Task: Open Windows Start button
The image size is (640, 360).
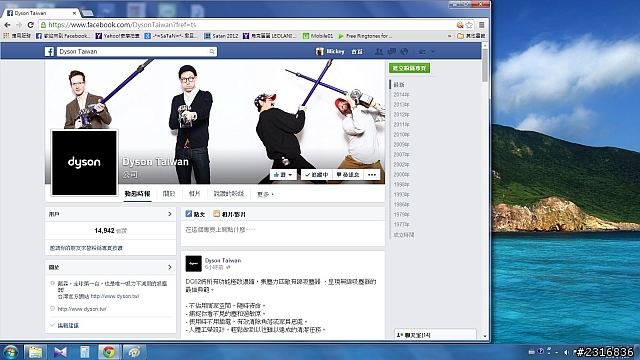Action: pos(10,352)
